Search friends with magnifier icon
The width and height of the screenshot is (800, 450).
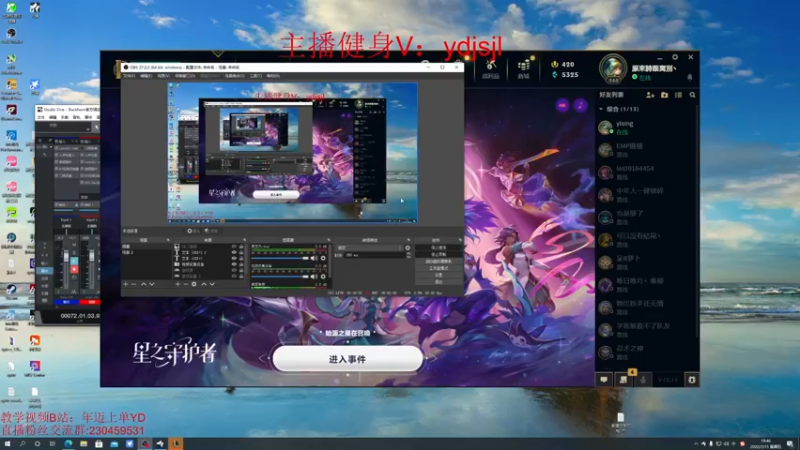pyautogui.click(x=692, y=95)
